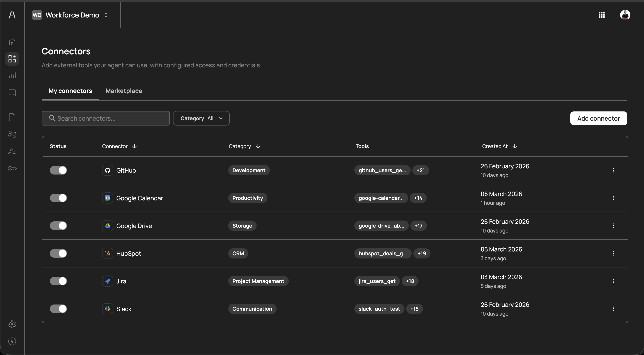644x355 pixels.
Task: Open the apps grid icon
Action: point(602,15)
